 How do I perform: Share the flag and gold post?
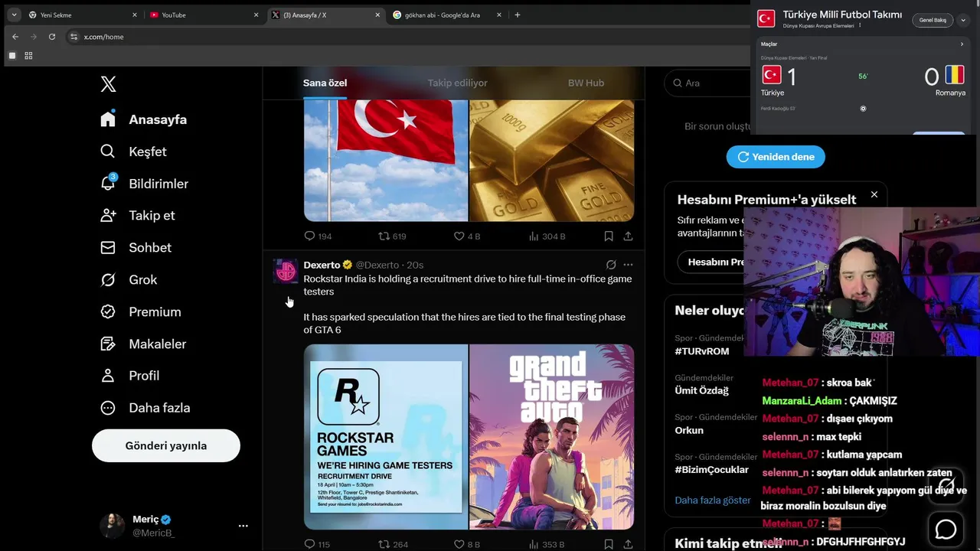point(628,236)
